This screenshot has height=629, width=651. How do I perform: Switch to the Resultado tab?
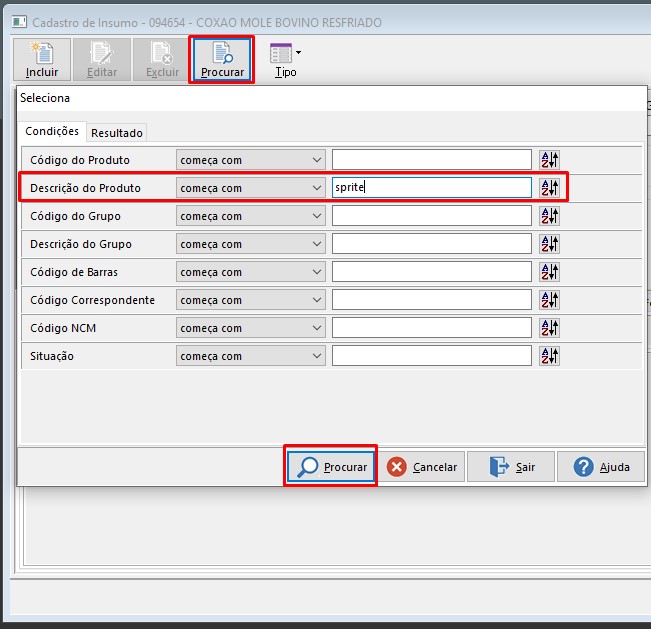(117, 133)
